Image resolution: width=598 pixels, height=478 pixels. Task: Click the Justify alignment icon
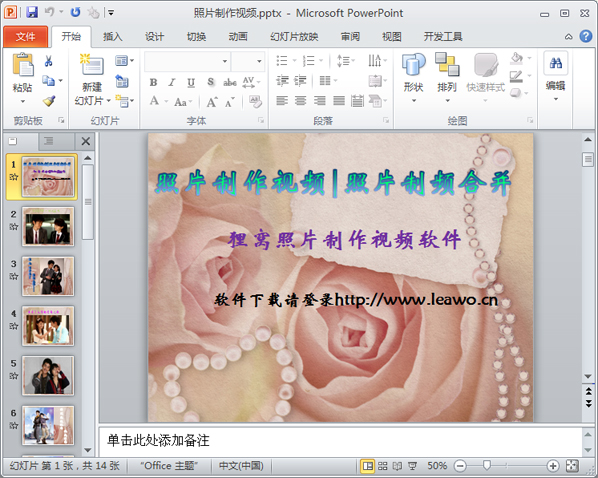pyautogui.click(x=339, y=100)
